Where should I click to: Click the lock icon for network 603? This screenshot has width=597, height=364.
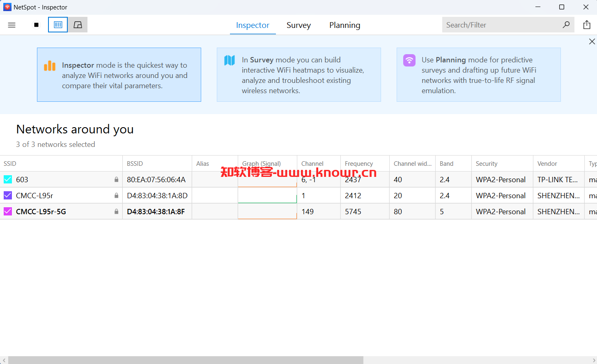tap(116, 179)
